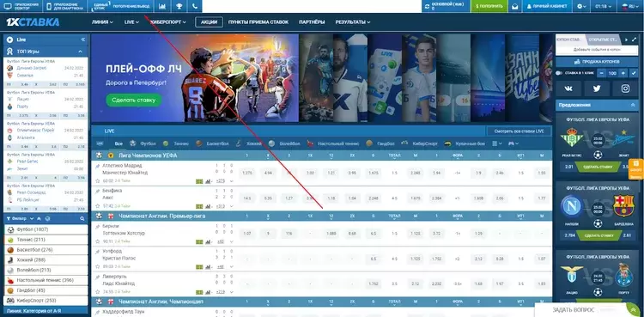Click Сделать ставку on the banner
Viewport: 644px width, 317px height.
[134, 100]
